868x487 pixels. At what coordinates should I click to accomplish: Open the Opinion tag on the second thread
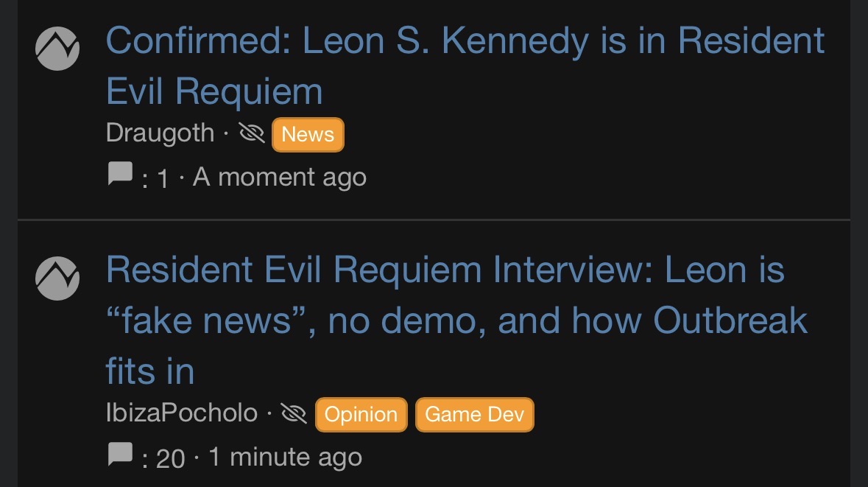pos(361,414)
